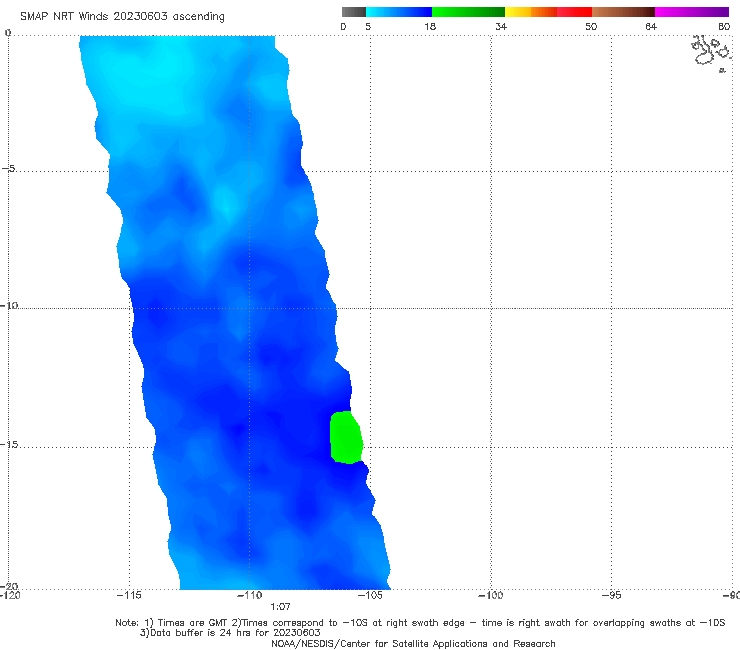
Task: Click the yellow-orange segment of the color bar
Action: click(530, 12)
